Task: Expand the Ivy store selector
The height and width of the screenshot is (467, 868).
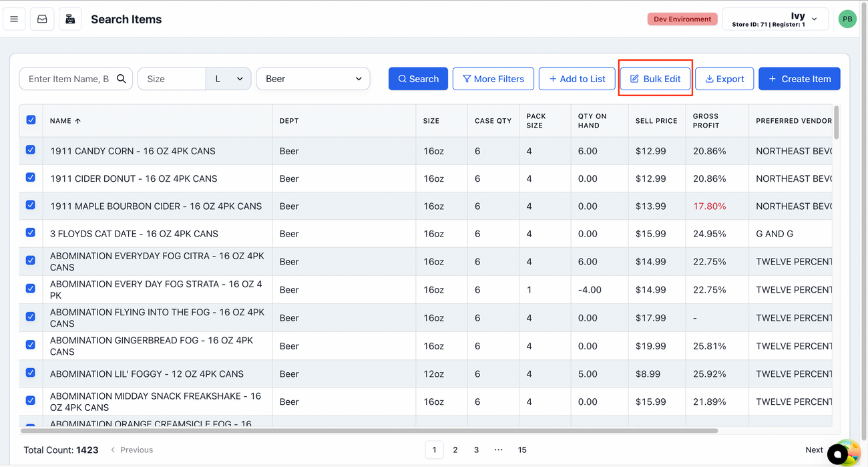Action: pos(775,19)
